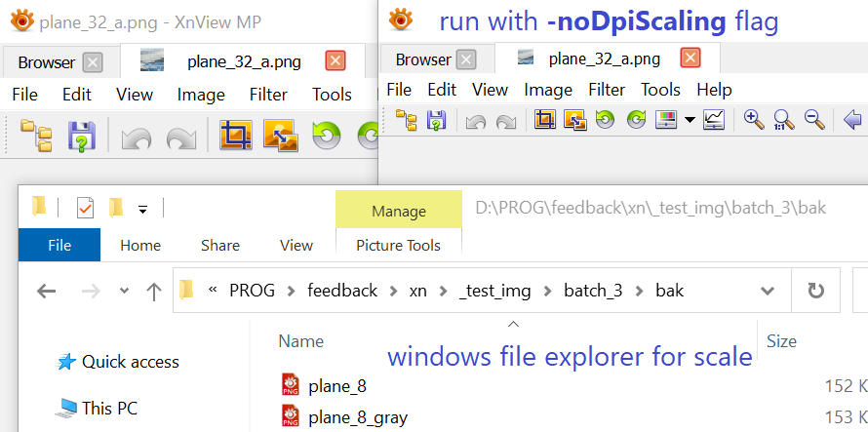Select Crop tool in right XnView toolbar
The height and width of the screenshot is (432, 868).
(545, 119)
